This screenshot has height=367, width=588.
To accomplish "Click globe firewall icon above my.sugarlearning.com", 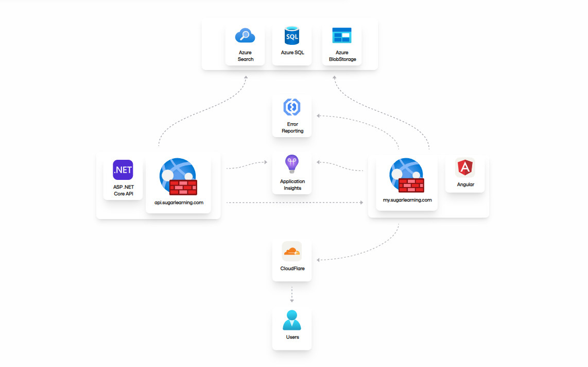I will 407,175.
